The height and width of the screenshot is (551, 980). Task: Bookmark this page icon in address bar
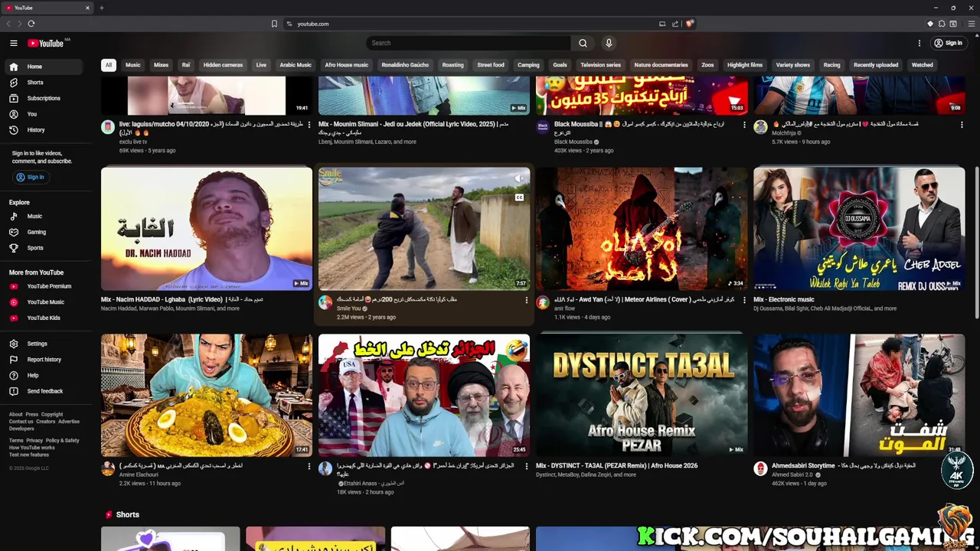click(x=274, y=24)
